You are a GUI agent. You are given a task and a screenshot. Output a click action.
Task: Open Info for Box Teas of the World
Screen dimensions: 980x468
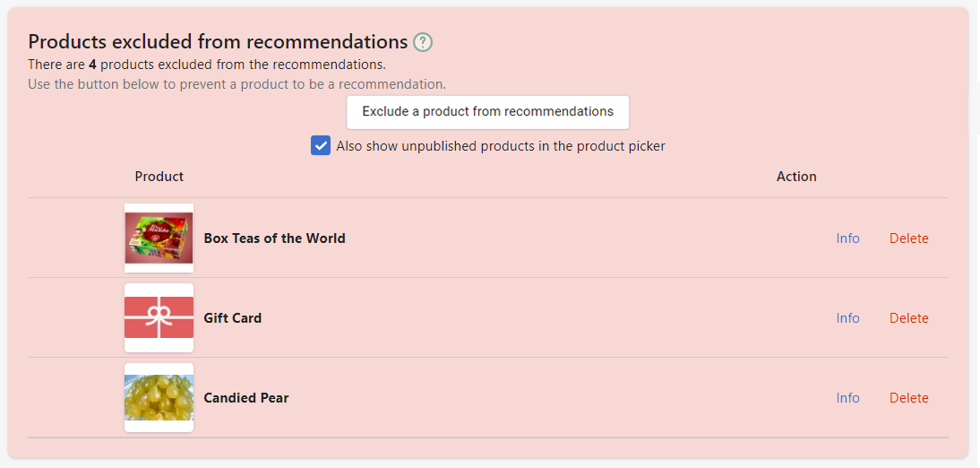847,238
